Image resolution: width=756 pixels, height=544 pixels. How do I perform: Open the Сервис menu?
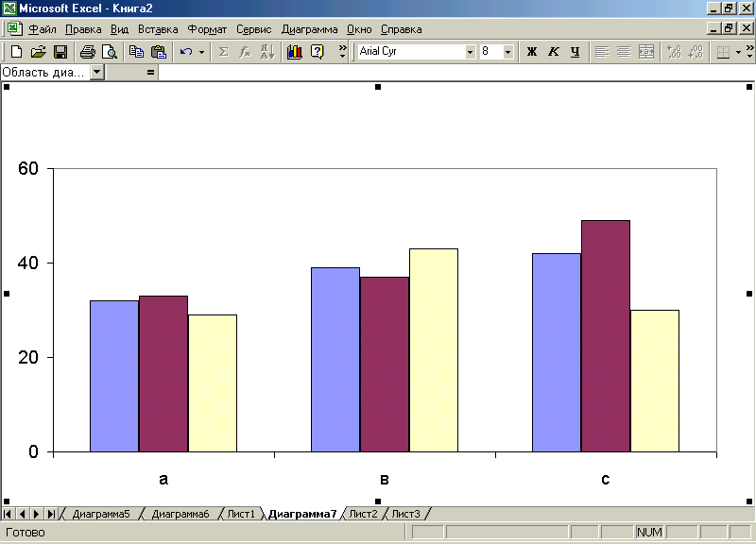(253, 29)
